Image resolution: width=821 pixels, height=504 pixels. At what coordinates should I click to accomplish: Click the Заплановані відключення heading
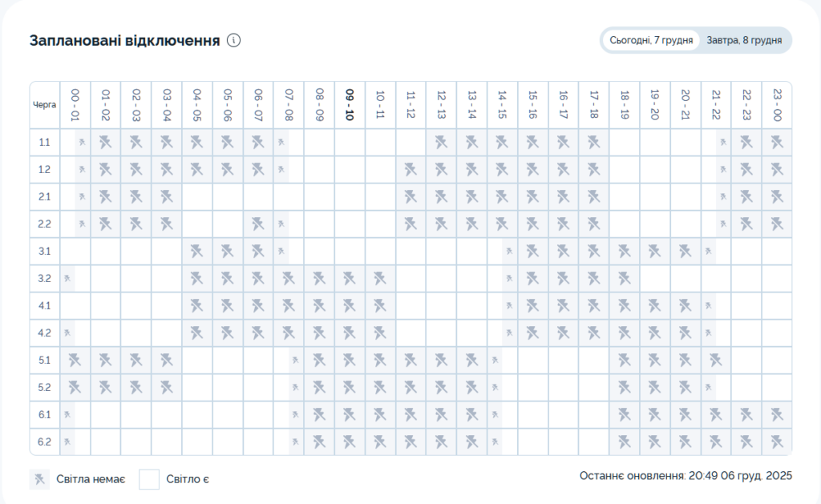(124, 41)
